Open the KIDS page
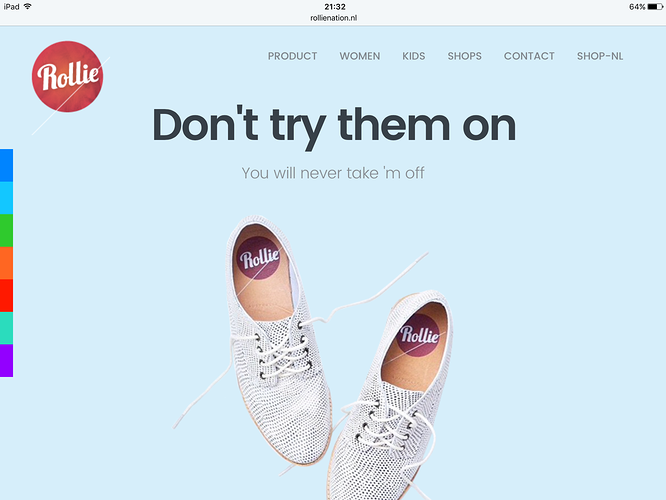 (x=414, y=56)
